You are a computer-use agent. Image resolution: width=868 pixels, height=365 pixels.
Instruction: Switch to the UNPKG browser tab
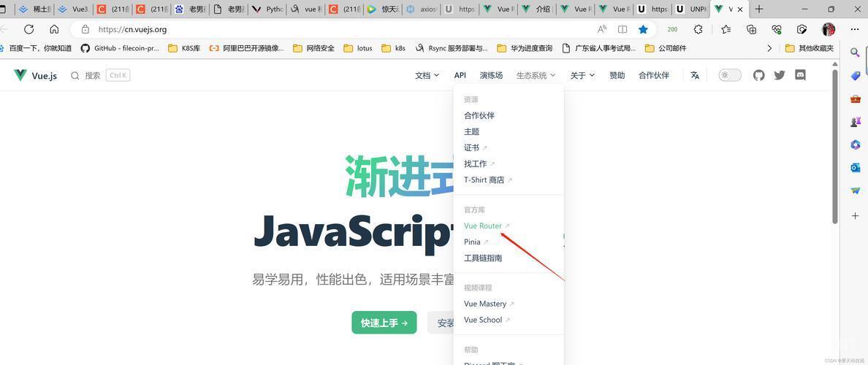[x=691, y=9]
